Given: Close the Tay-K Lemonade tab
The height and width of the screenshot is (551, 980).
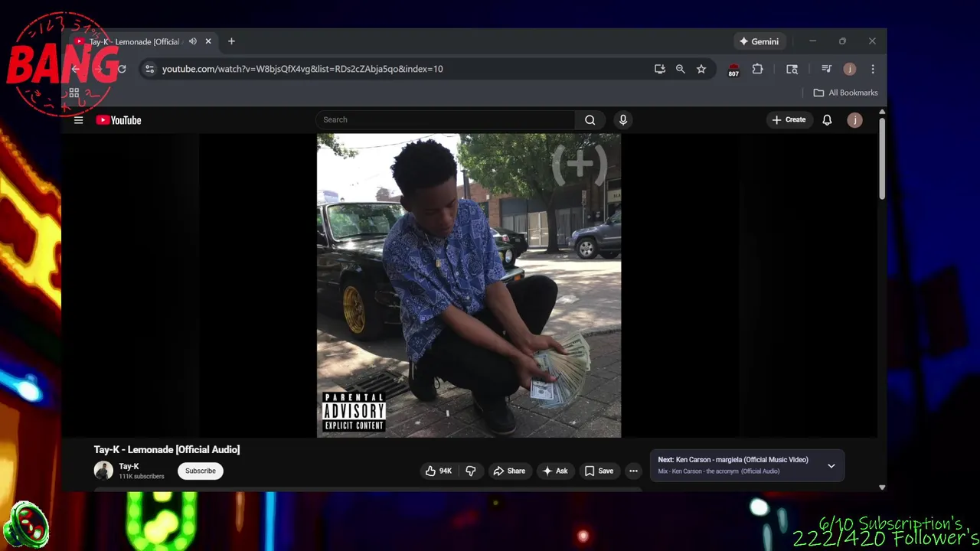Looking at the screenshot, I should pos(207,41).
